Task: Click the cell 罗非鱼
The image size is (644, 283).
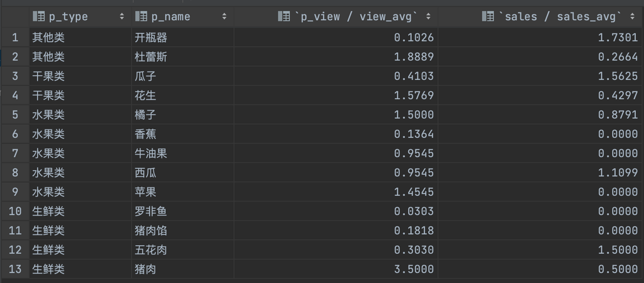Action: pyautogui.click(x=183, y=212)
